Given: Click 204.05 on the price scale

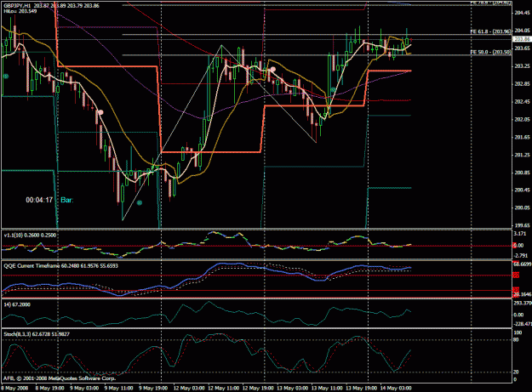Looking at the screenshot, I should (x=522, y=31).
